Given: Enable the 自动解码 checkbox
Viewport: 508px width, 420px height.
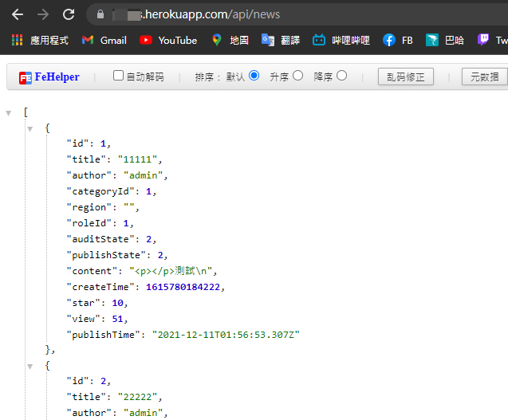Looking at the screenshot, I should 118,76.
